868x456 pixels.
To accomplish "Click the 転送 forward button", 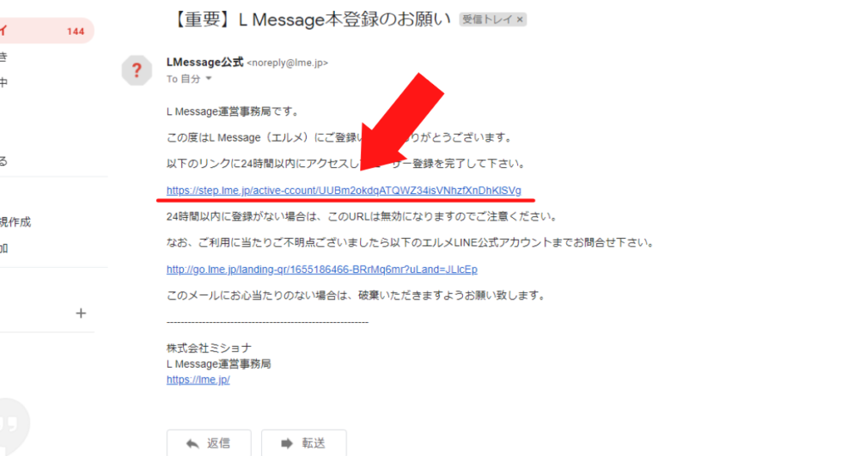I will [304, 442].
